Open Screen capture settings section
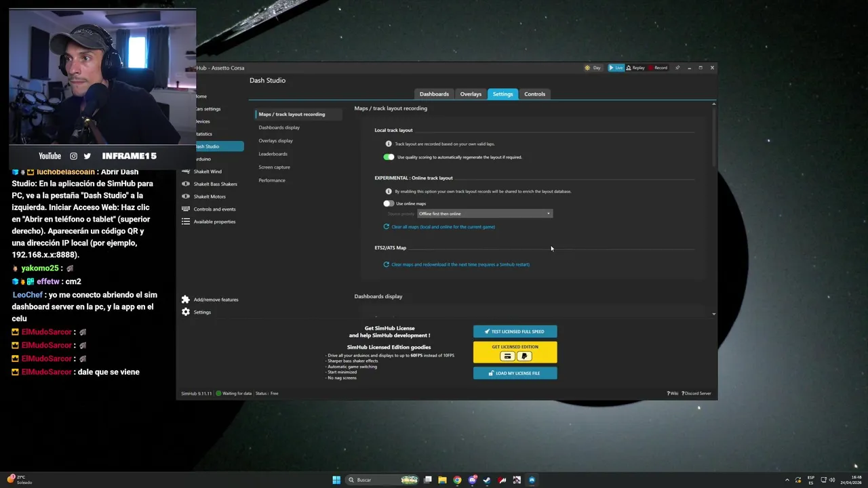Screen dimensions: 868x488 [274, 167]
